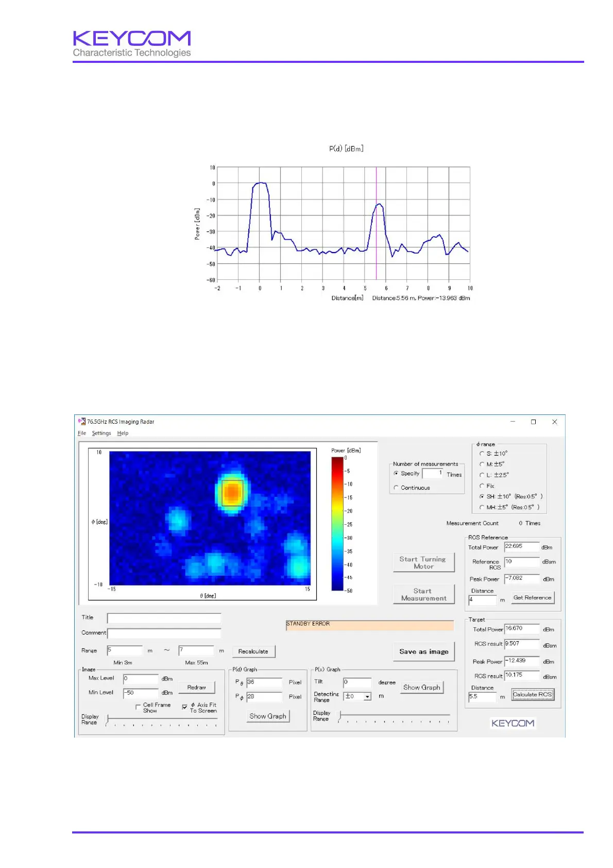Click the KEYCOM logo in the app window

pyautogui.click(x=513, y=723)
